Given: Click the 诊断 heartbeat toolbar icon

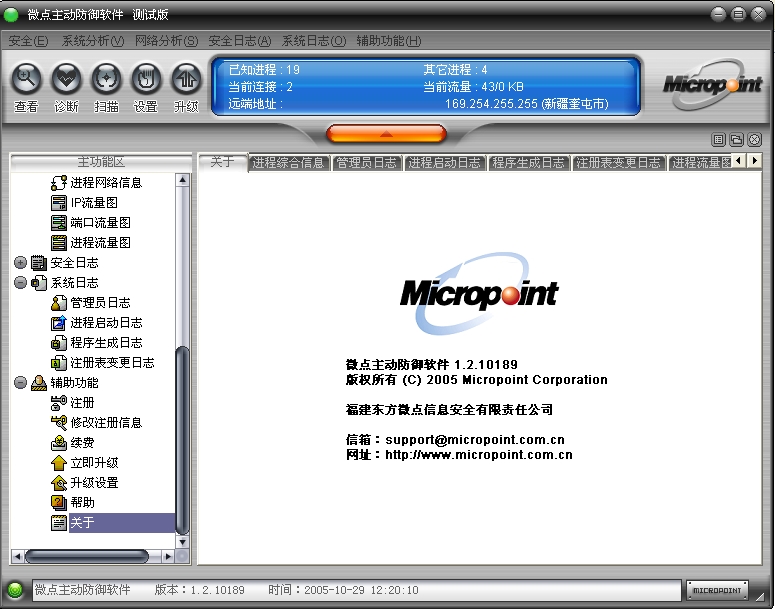Looking at the screenshot, I should tap(66, 79).
